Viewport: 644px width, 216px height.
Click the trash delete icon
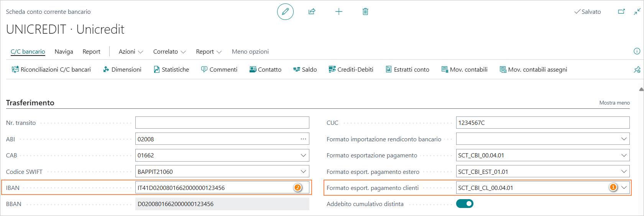click(x=365, y=12)
